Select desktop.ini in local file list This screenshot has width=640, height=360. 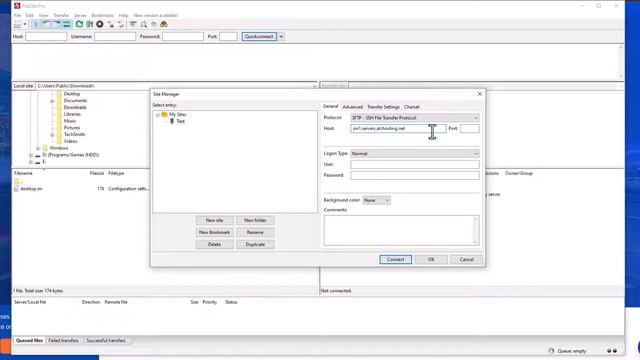click(31, 189)
